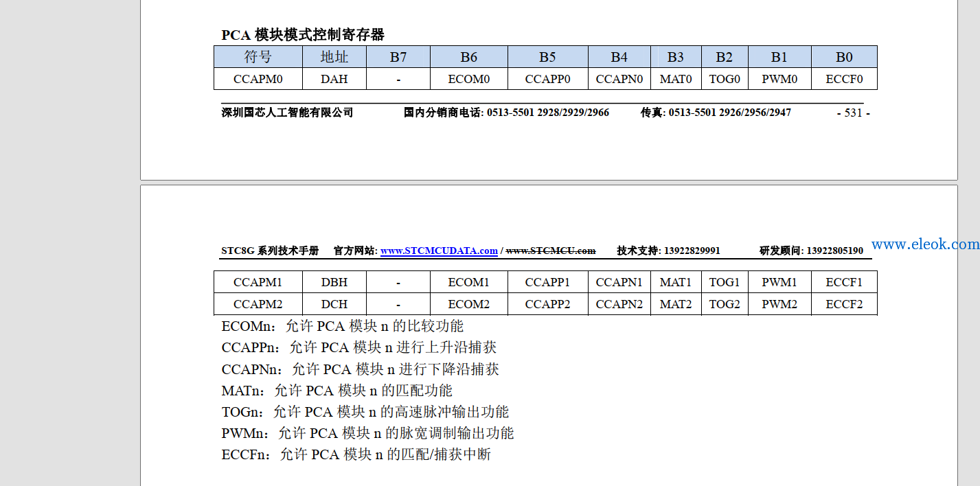The width and height of the screenshot is (980, 486).
Task: Click the MATn description line
Action: pyautogui.click(x=337, y=391)
